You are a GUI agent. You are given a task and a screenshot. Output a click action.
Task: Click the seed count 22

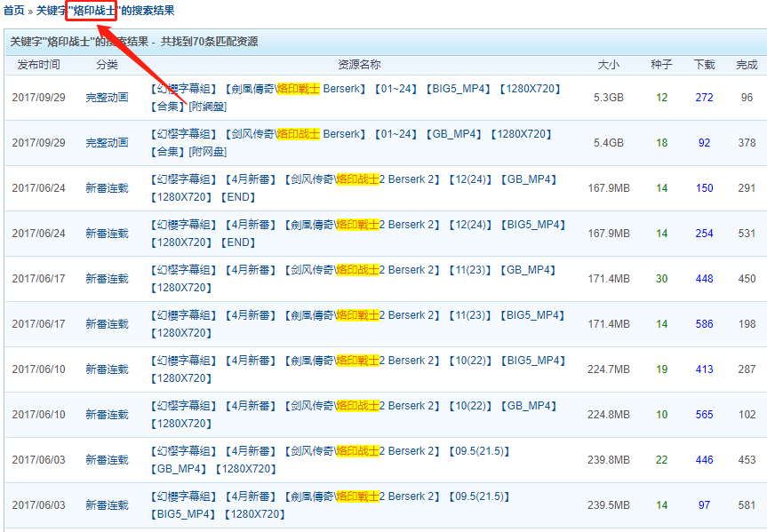tap(662, 460)
